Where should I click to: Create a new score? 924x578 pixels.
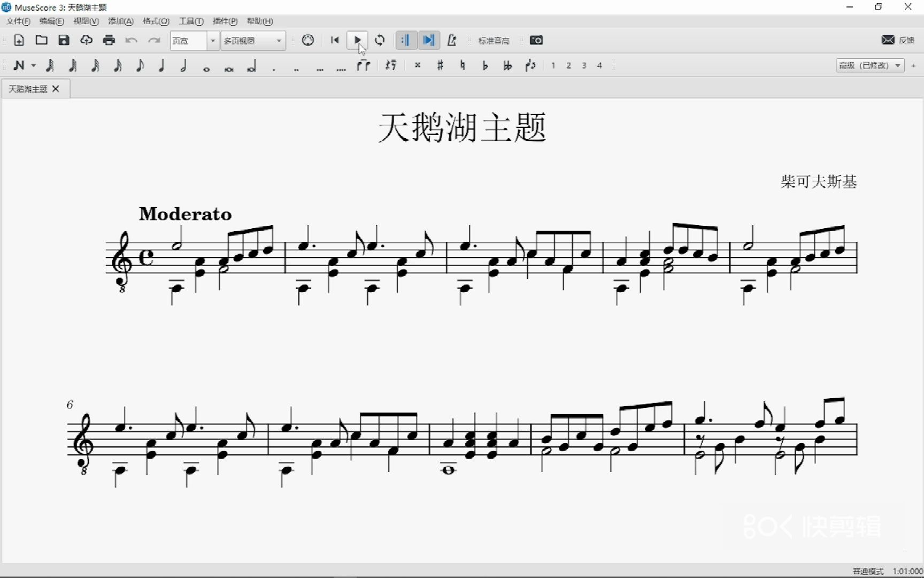(19, 40)
